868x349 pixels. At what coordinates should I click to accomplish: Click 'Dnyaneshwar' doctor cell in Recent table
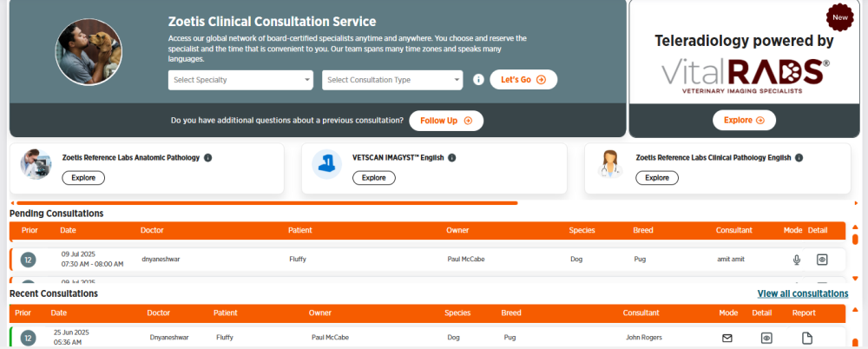coord(169,338)
